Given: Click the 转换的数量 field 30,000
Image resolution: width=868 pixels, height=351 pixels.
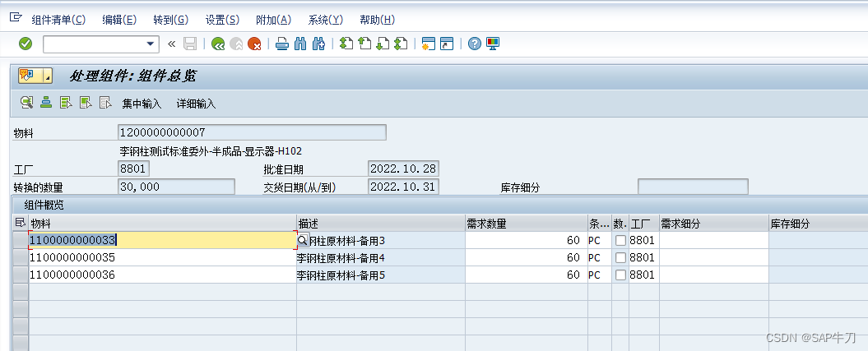Looking at the screenshot, I should [x=176, y=187].
